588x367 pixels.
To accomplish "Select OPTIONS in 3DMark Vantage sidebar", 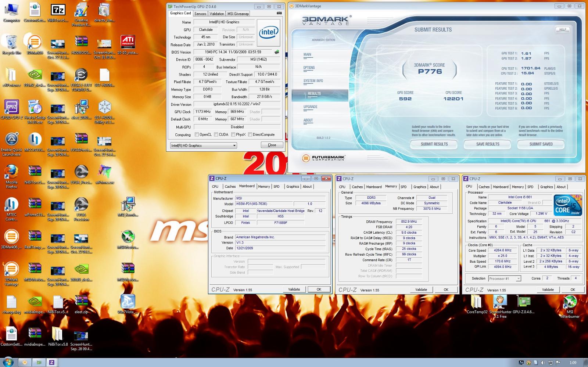I will pos(309,68).
